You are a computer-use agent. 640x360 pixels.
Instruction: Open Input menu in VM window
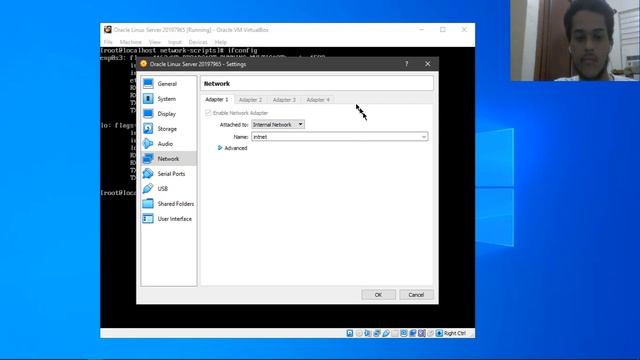pos(175,42)
